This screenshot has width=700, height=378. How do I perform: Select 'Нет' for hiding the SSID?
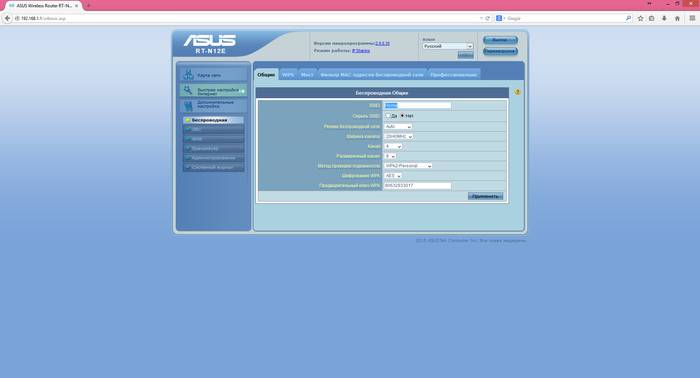click(402, 116)
